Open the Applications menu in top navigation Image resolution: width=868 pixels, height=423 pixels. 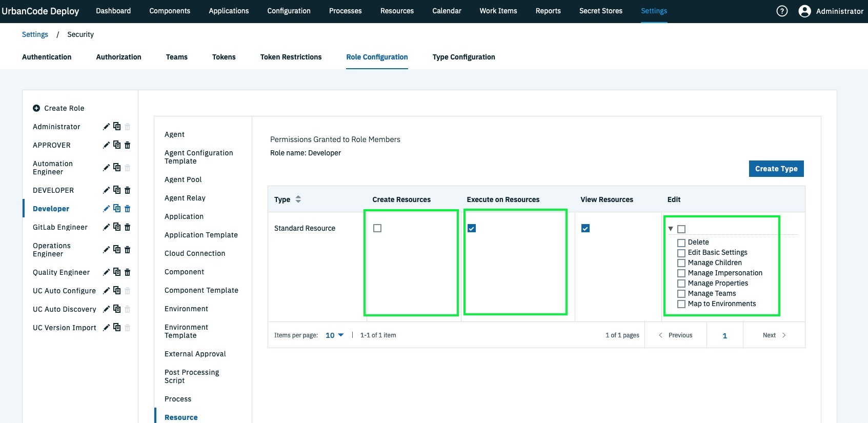pyautogui.click(x=229, y=11)
